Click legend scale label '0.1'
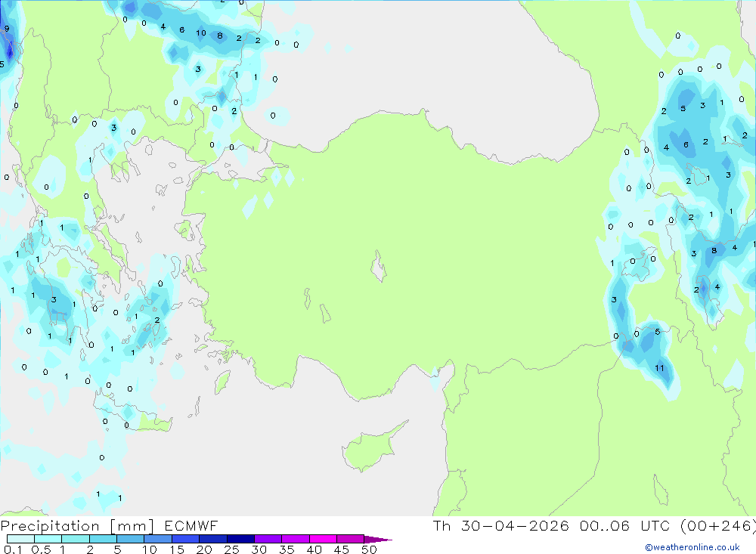 (x=13, y=549)
